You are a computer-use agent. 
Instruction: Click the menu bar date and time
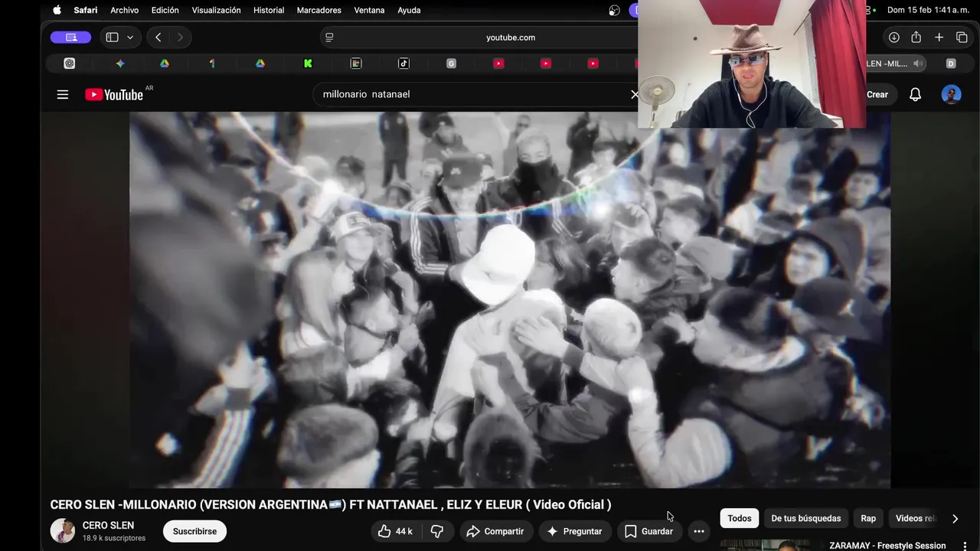(x=929, y=10)
